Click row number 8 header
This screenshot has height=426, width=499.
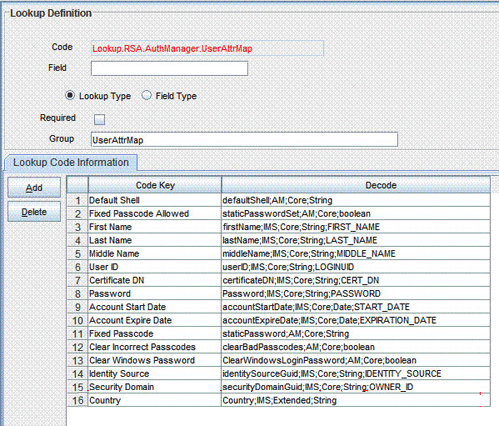[77, 293]
